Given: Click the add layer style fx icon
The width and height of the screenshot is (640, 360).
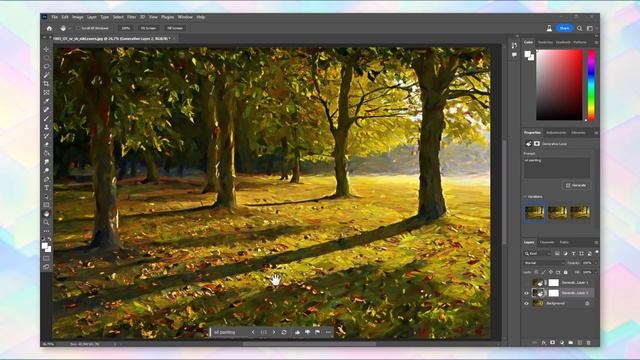Looking at the screenshot, I should point(544,342).
